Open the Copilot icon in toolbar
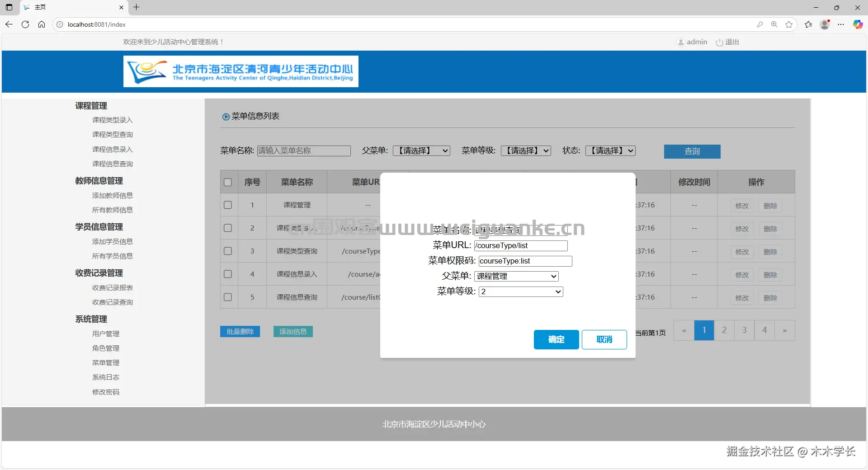The image size is (868, 470). (x=858, y=24)
